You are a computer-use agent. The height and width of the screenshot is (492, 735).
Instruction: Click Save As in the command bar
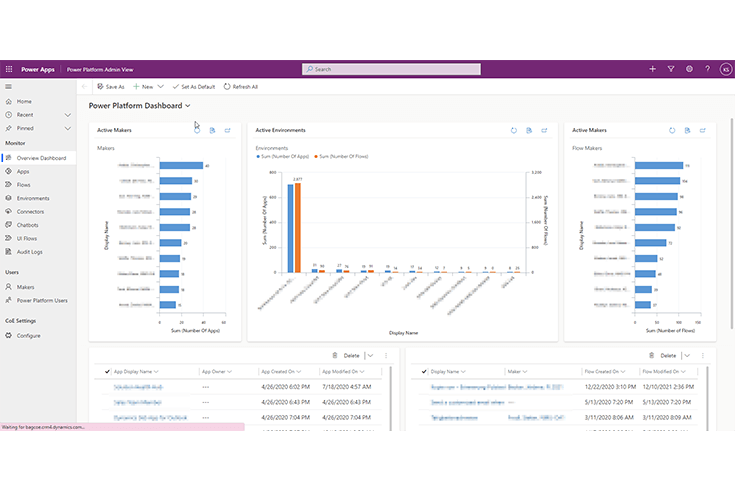pyautogui.click(x=111, y=87)
